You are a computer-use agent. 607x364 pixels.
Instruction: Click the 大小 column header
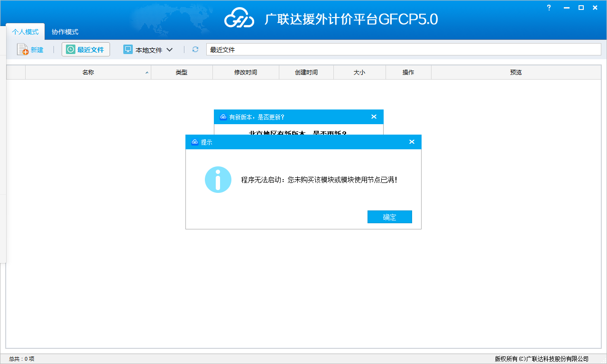point(359,73)
